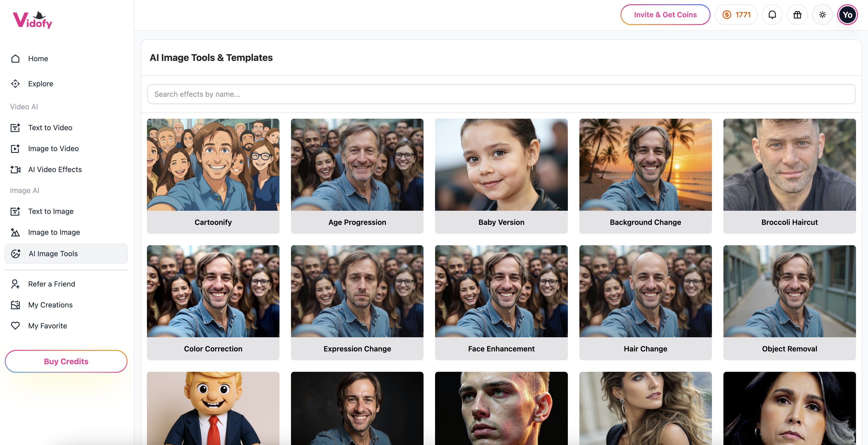Open Refer a Friend page
Image resolution: width=868 pixels, height=445 pixels.
pyautogui.click(x=51, y=284)
